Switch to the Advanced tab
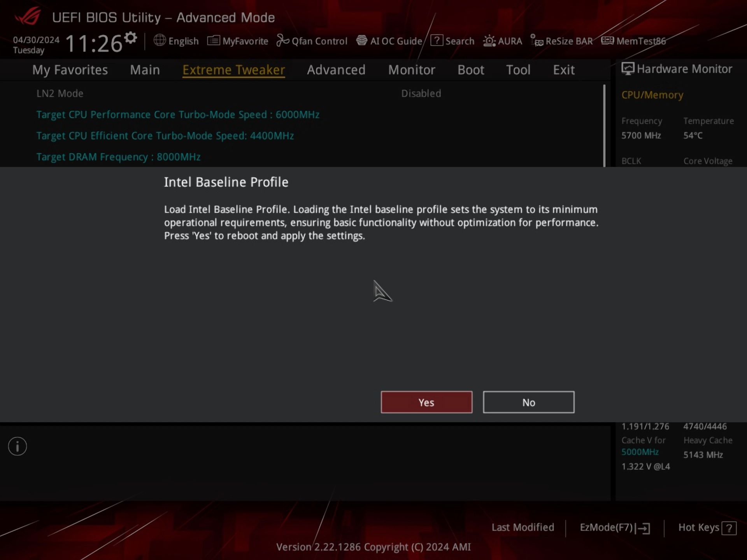The image size is (747, 560). coord(336,70)
